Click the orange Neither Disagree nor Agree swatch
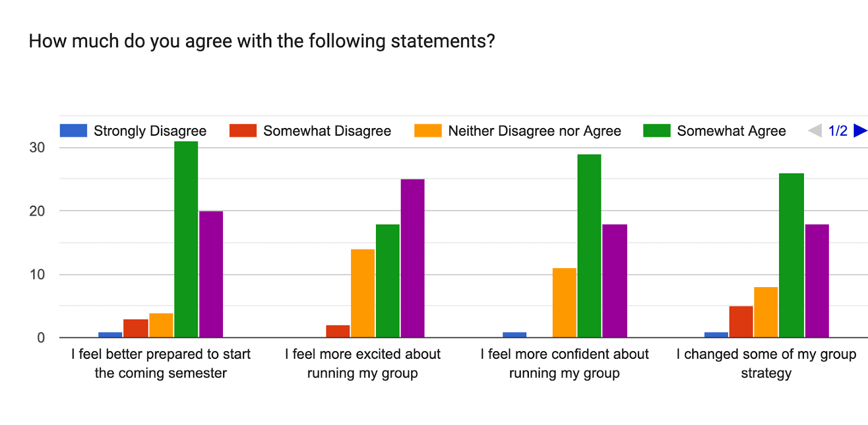Viewport: 868px width, 425px height. (x=428, y=130)
